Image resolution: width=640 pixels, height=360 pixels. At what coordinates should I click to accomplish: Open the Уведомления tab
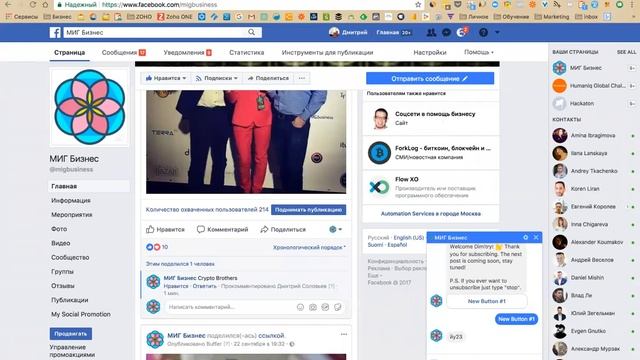tap(187, 53)
